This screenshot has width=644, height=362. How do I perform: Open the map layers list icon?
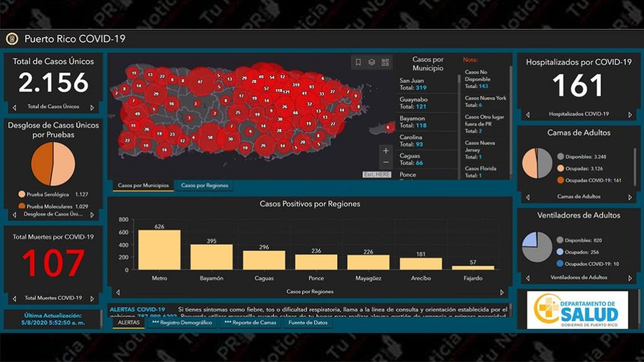coord(372,62)
